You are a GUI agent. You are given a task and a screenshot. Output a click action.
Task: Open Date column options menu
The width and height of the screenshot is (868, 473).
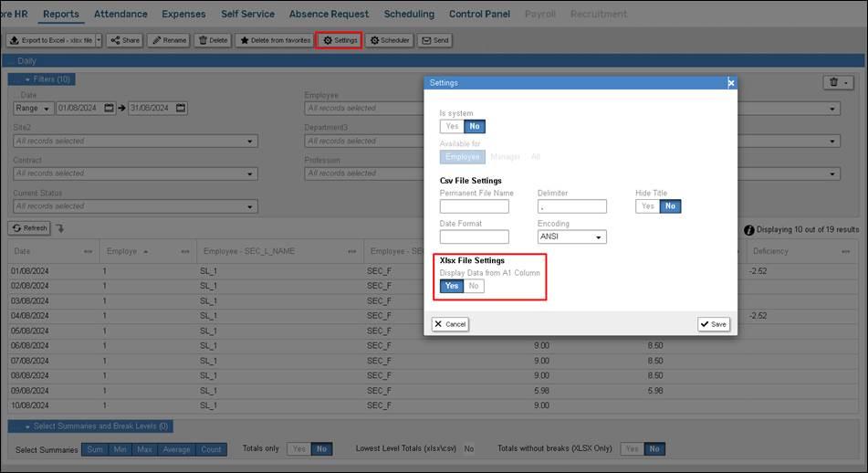88,251
